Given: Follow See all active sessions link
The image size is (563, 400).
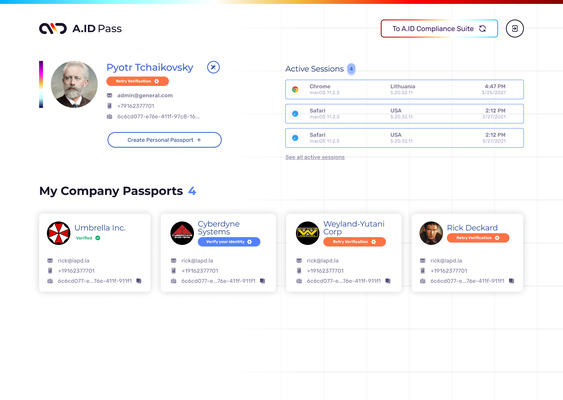Looking at the screenshot, I should (x=315, y=157).
